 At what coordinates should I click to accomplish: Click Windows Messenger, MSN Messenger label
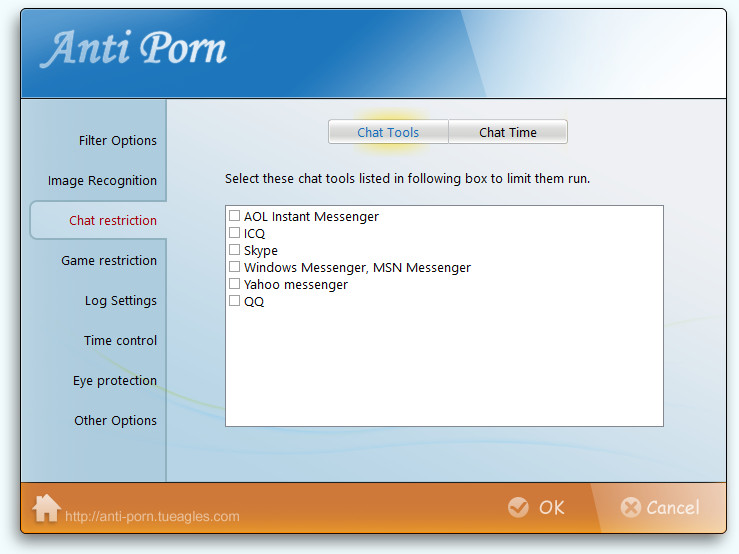[x=357, y=267]
